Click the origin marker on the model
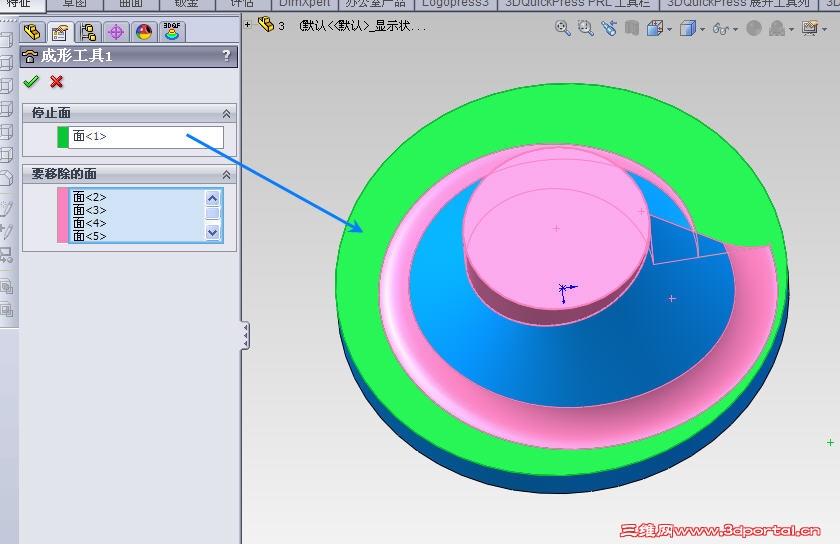840x544 pixels. click(563, 290)
